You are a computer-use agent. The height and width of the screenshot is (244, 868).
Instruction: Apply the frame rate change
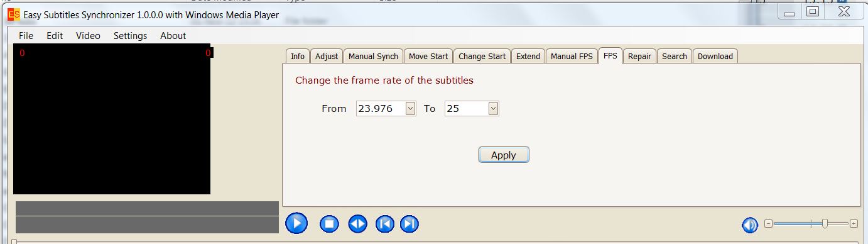[x=504, y=155]
